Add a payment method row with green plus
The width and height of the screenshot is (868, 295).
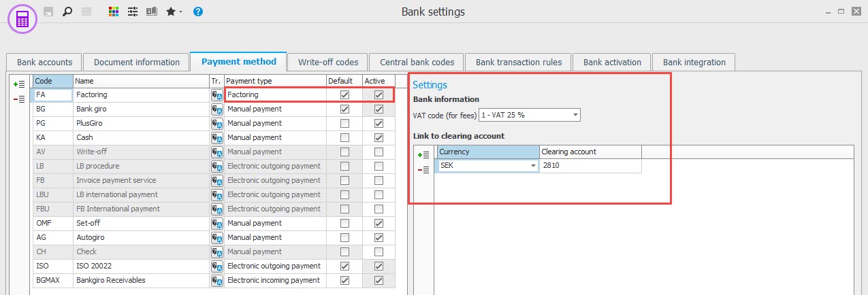pos(19,84)
